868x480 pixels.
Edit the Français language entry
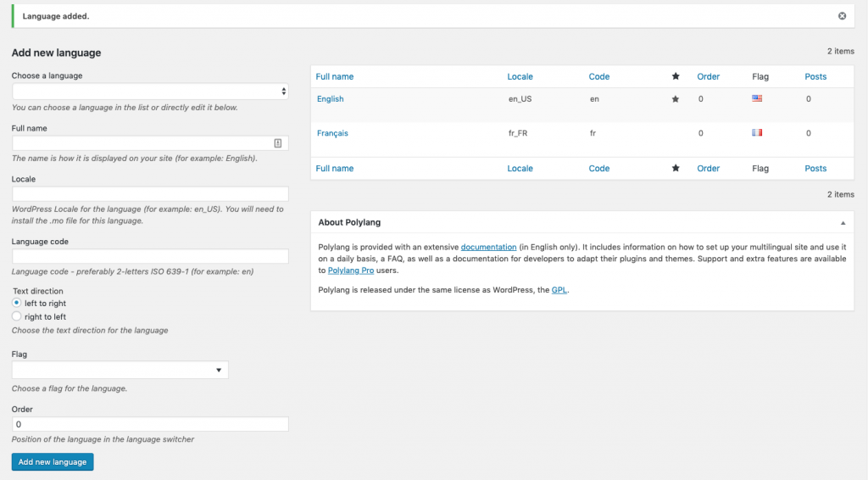point(332,133)
